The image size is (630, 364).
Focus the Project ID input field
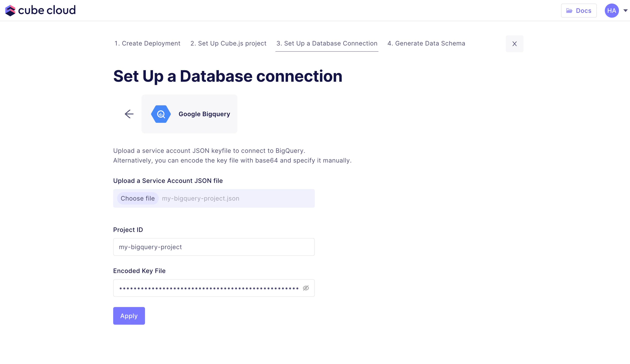click(x=214, y=247)
